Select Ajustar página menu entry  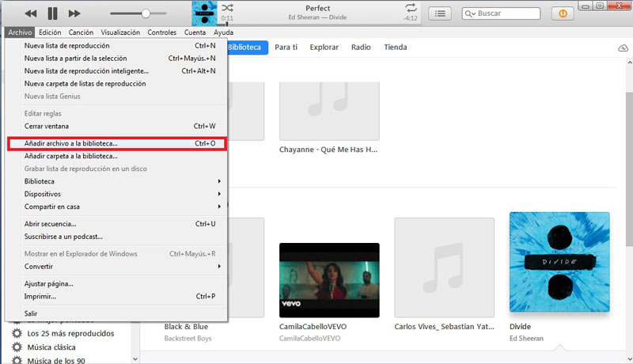tap(116, 284)
